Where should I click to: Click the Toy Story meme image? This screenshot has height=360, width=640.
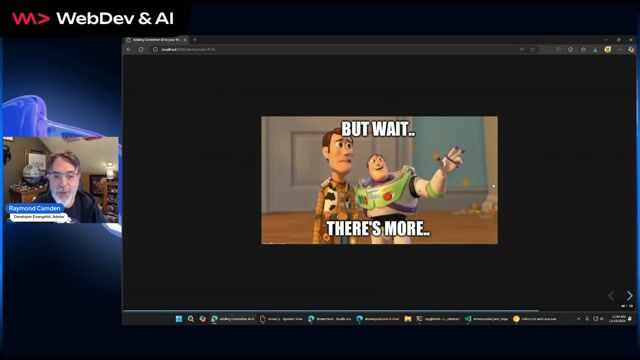(379, 180)
